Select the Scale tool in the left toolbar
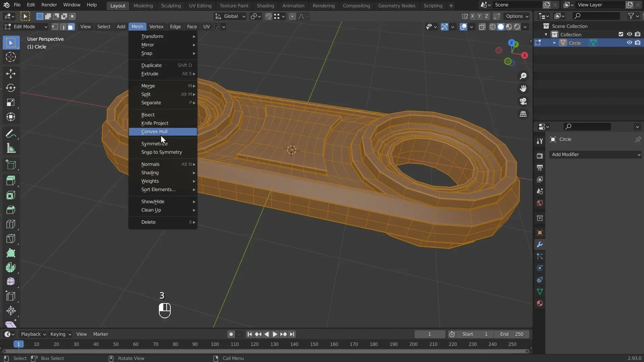Screen dimensions: 644x362 (11, 103)
